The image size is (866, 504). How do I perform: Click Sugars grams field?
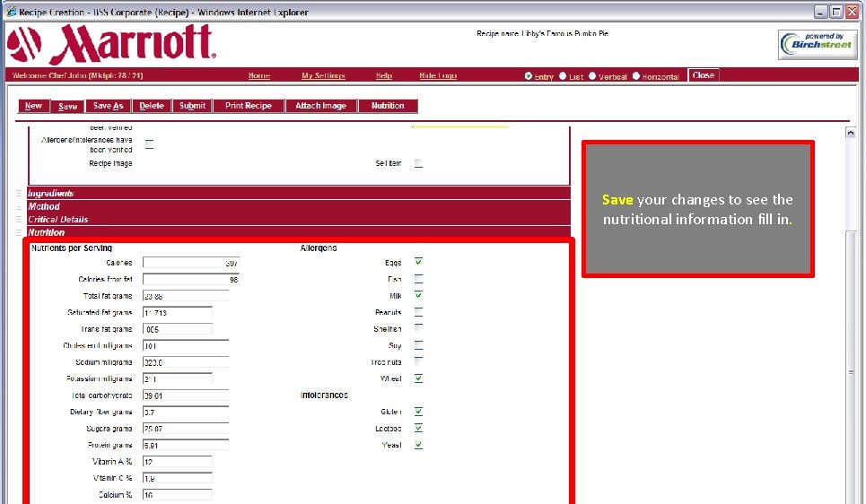pos(186,429)
